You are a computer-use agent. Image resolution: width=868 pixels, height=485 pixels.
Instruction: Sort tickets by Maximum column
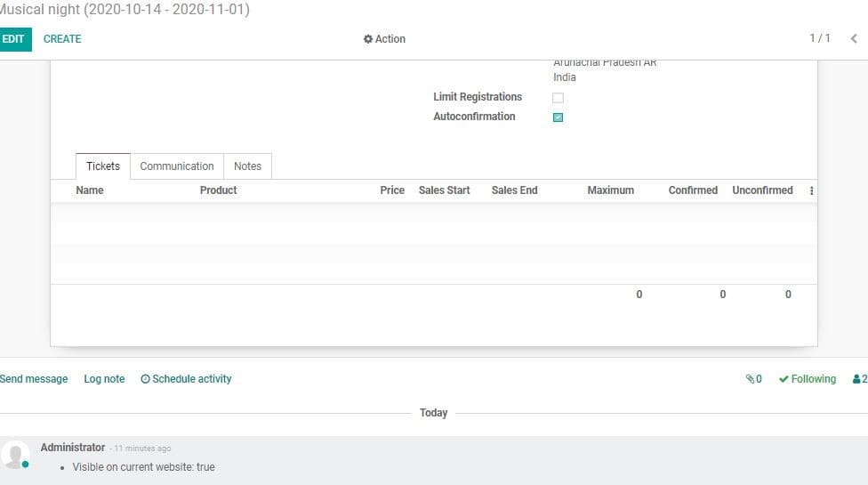click(611, 190)
